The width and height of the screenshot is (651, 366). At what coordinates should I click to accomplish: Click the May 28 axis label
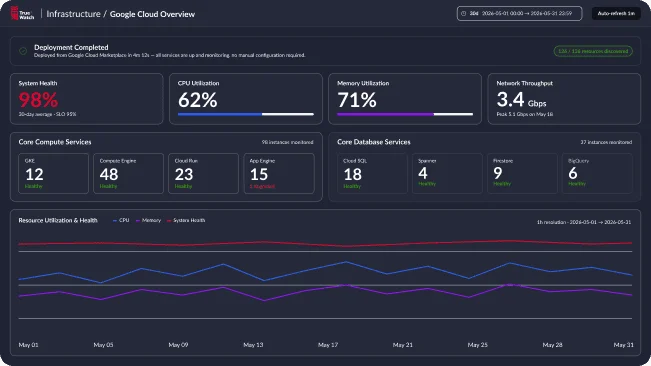553,345
